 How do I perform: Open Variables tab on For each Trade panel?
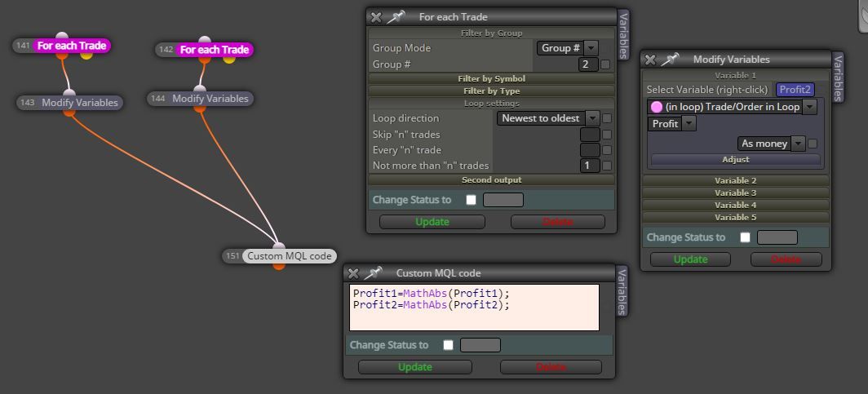pos(623,35)
